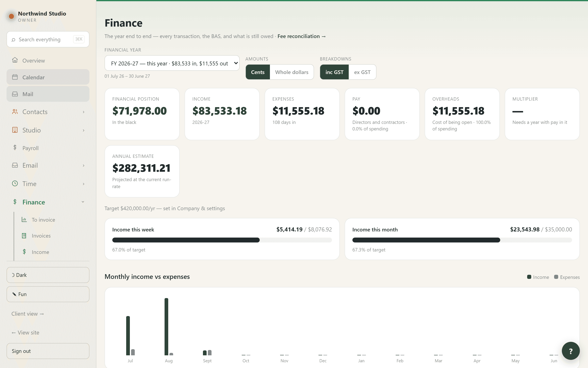Image resolution: width=588 pixels, height=368 pixels.
Task: Click the Email tray icon
Action: (15, 165)
